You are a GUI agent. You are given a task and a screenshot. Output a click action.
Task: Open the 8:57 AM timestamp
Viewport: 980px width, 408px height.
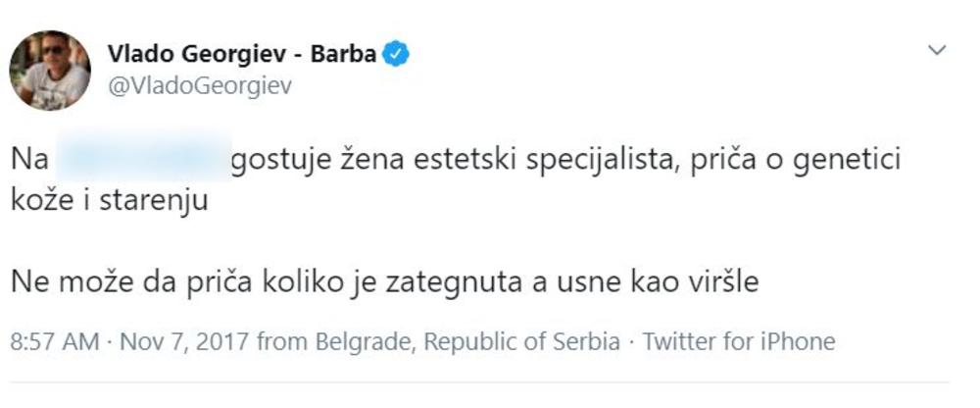click(x=54, y=342)
